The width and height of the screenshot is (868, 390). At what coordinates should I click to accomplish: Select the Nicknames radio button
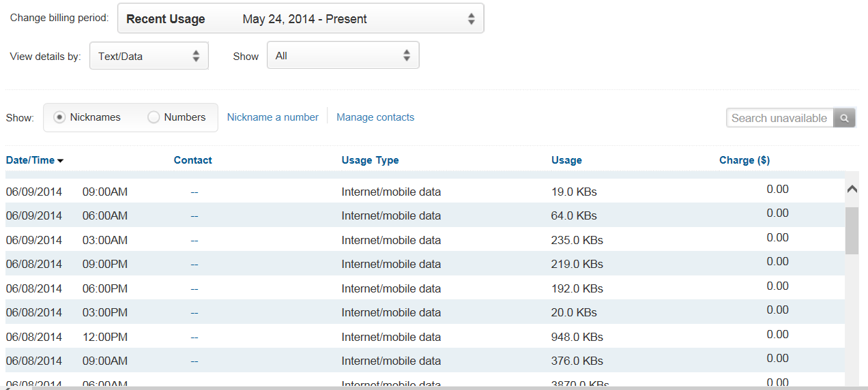coord(59,117)
